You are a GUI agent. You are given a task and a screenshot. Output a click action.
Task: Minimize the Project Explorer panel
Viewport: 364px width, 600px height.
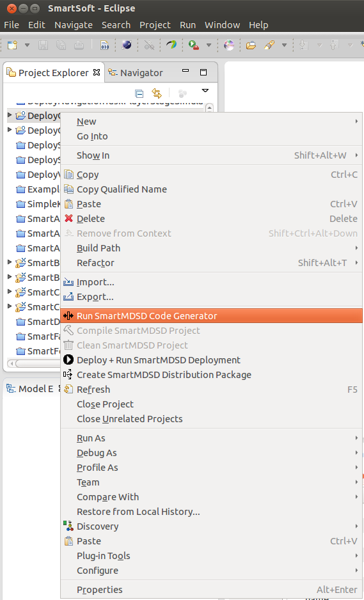point(186,70)
